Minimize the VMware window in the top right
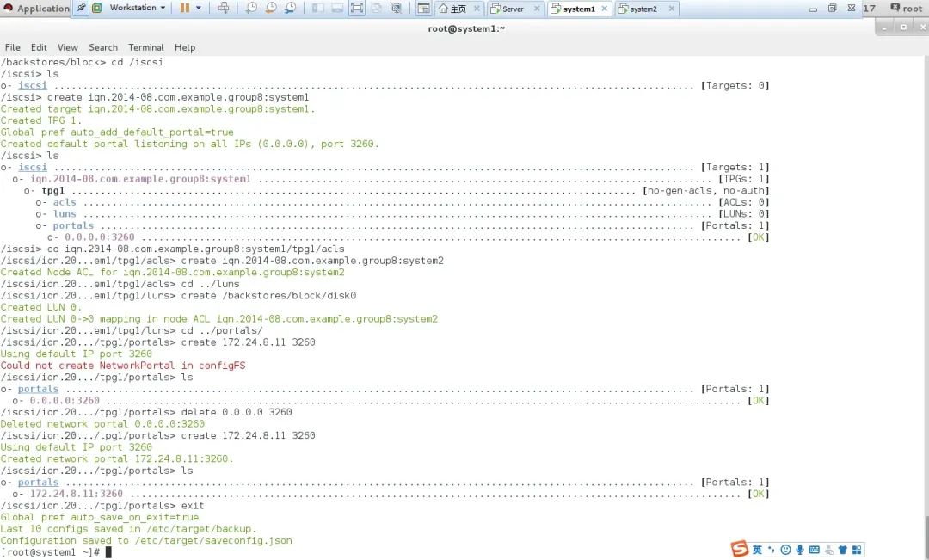This screenshot has width=929, height=560. [813, 9]
